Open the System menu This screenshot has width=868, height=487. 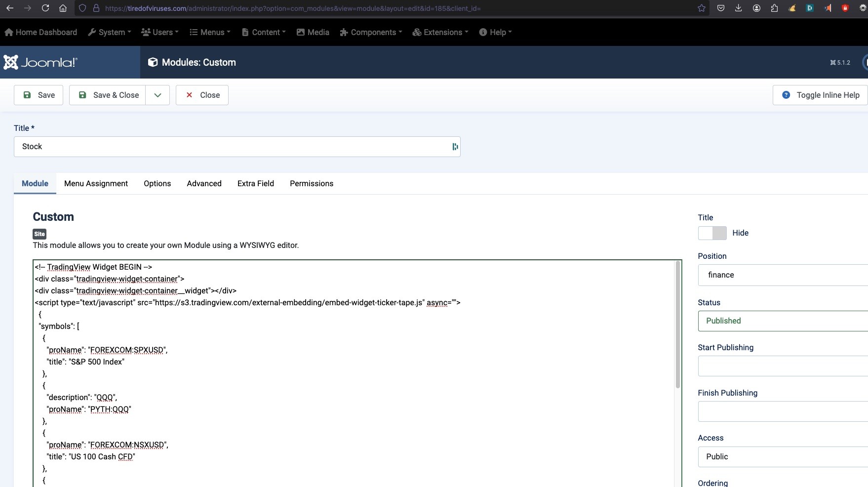[110, 32]
